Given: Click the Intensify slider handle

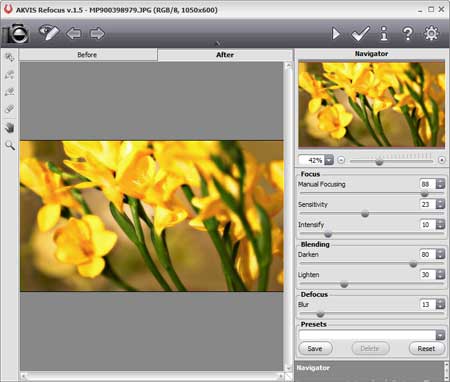Looking at the screenshot, I should click(328, 234).
